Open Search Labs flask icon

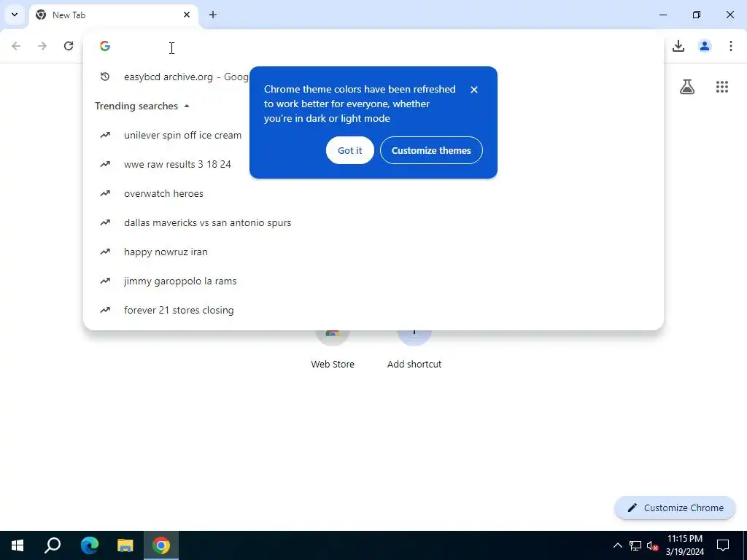point(687,87)
